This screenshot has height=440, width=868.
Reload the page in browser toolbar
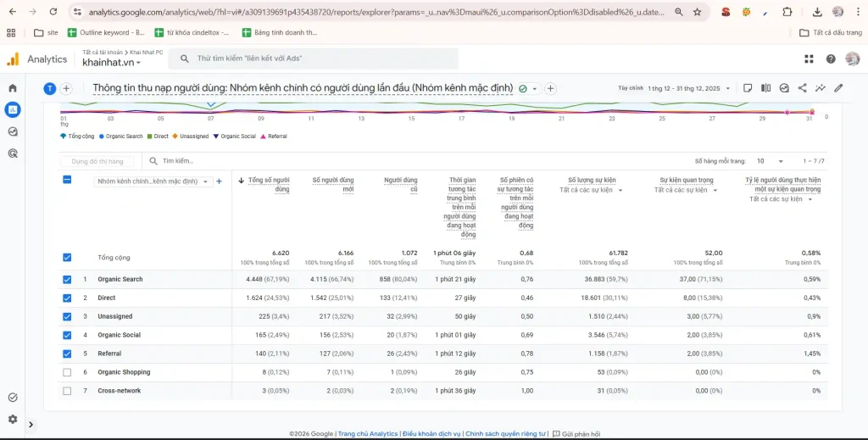(x=53, y=12)
